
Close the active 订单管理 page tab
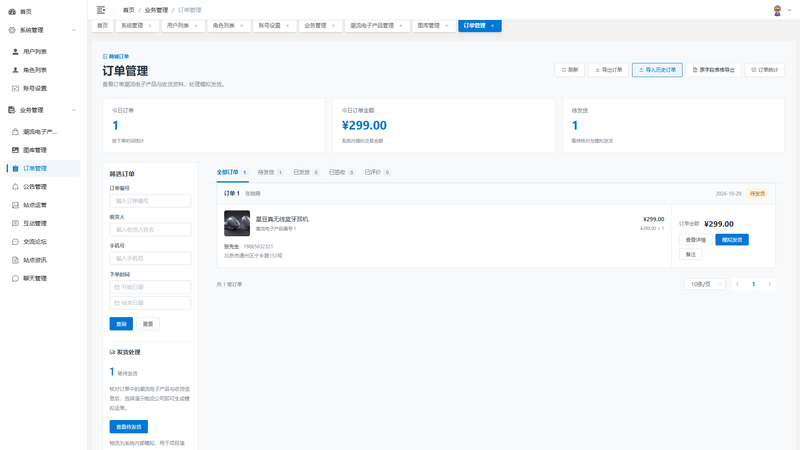pos(492,26)
